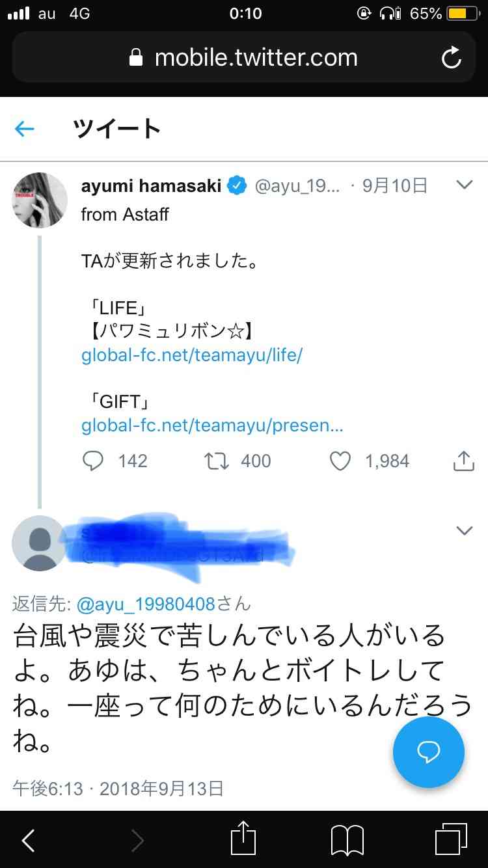Expand the options chevron on the main tweet
The height and width of the screenshot is (868, 488).
464,185
